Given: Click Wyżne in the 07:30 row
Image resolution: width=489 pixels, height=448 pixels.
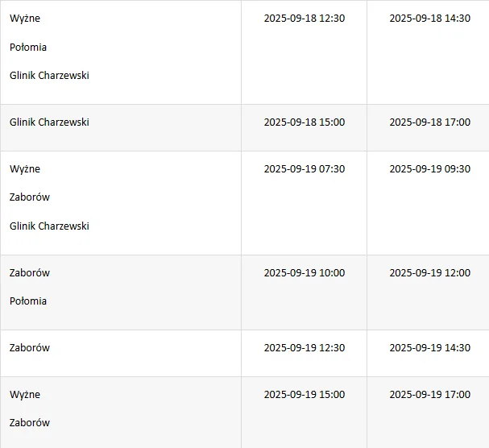Looking at the screenshot, I should (x=25, y=169).
